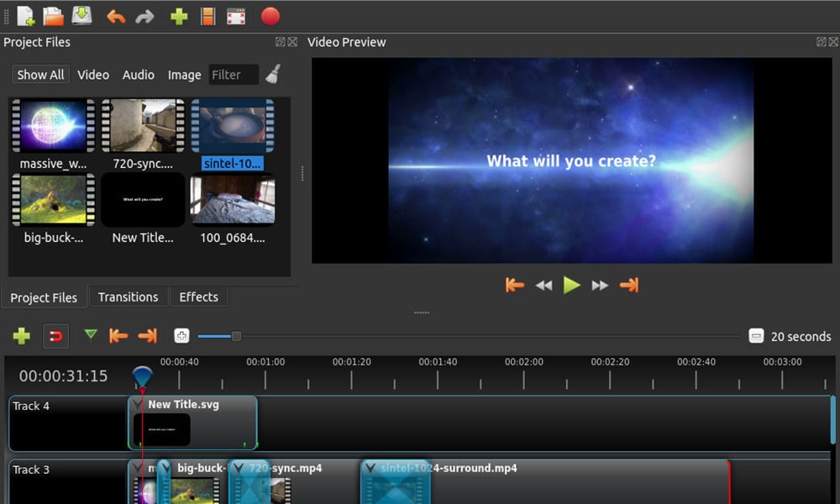The height and width of the screenshot is (504, 840).
Task: Open menu arrow on sintel-1024-surround.mp4 clip
Action: pyautogui.click(x=370, y=468)
